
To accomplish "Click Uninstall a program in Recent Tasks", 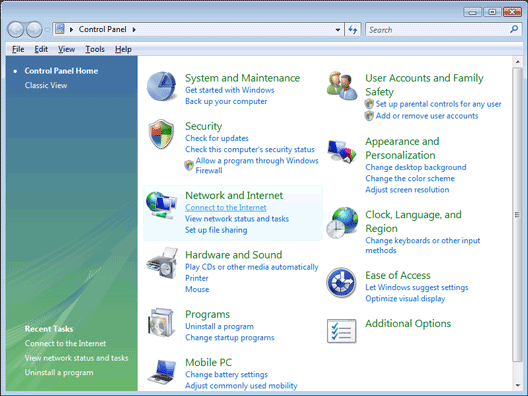I will point(59,373).
